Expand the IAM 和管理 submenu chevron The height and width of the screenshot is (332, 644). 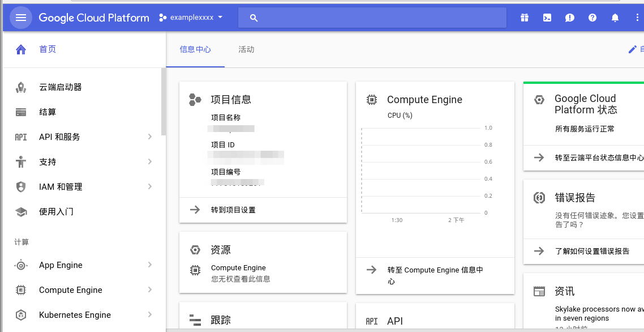pos(150,186)
